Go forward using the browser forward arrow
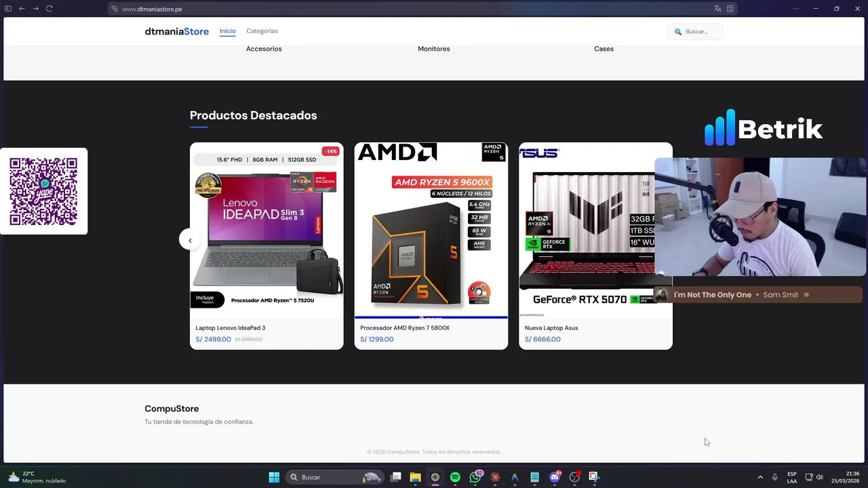Viewport: 868px width, 488px height. [35, 9]
